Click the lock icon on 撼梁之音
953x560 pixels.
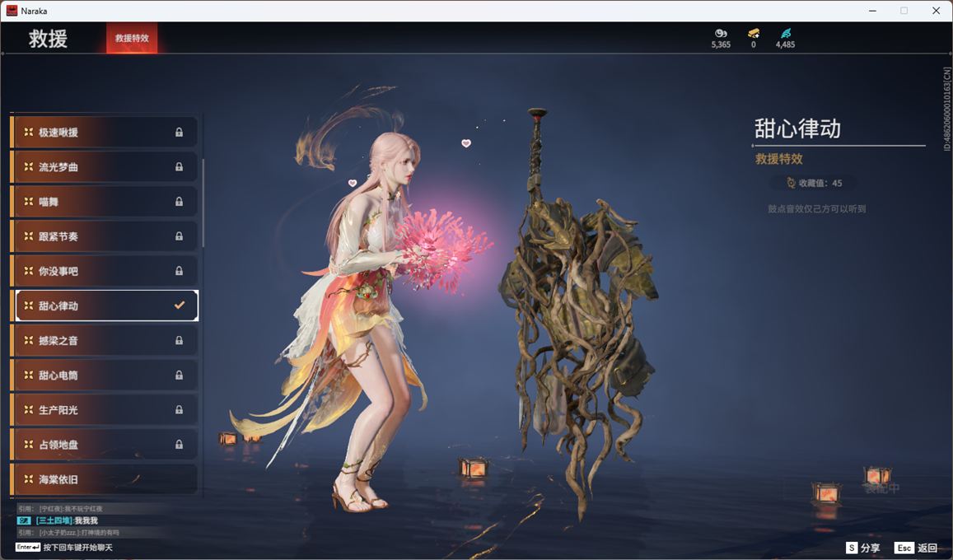click(x=179, y=340)
